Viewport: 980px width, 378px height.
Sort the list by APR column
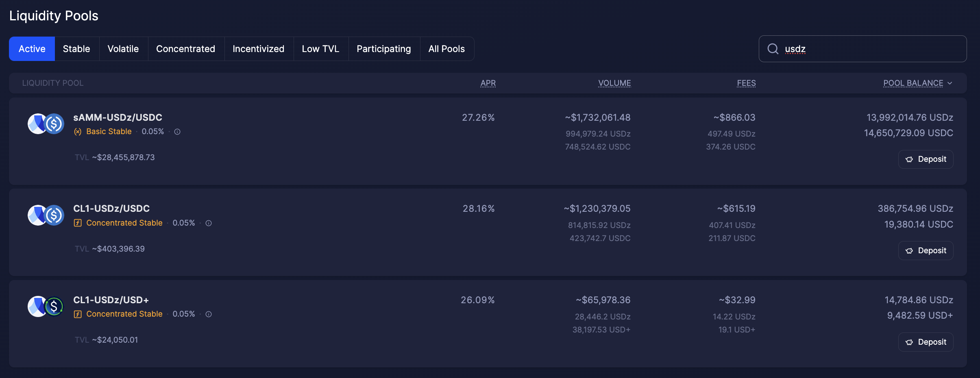pyautogui.click(x=488, y=83)
